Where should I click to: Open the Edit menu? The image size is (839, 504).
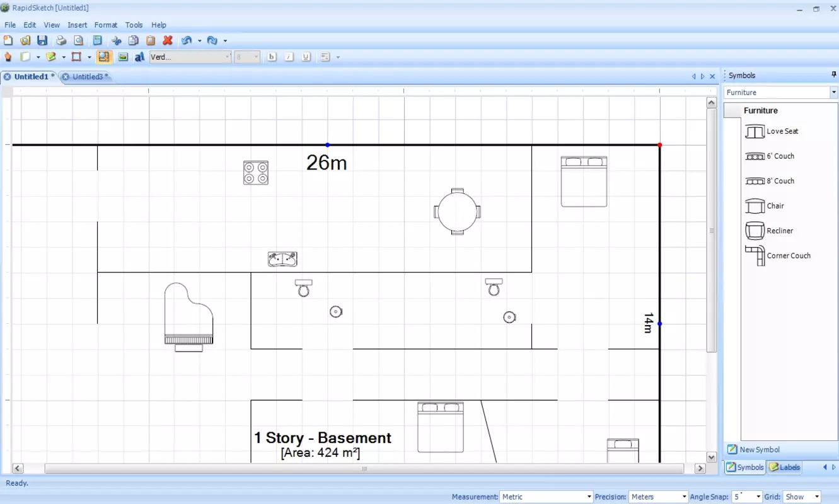(30, 25)
